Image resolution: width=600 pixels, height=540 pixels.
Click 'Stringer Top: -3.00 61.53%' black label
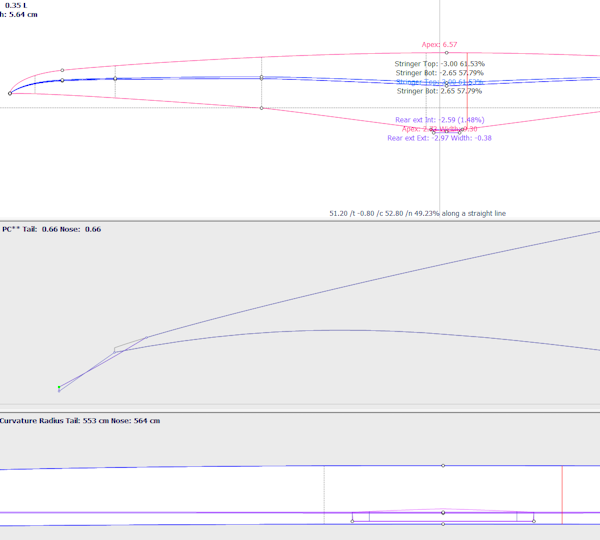[440, 64]
